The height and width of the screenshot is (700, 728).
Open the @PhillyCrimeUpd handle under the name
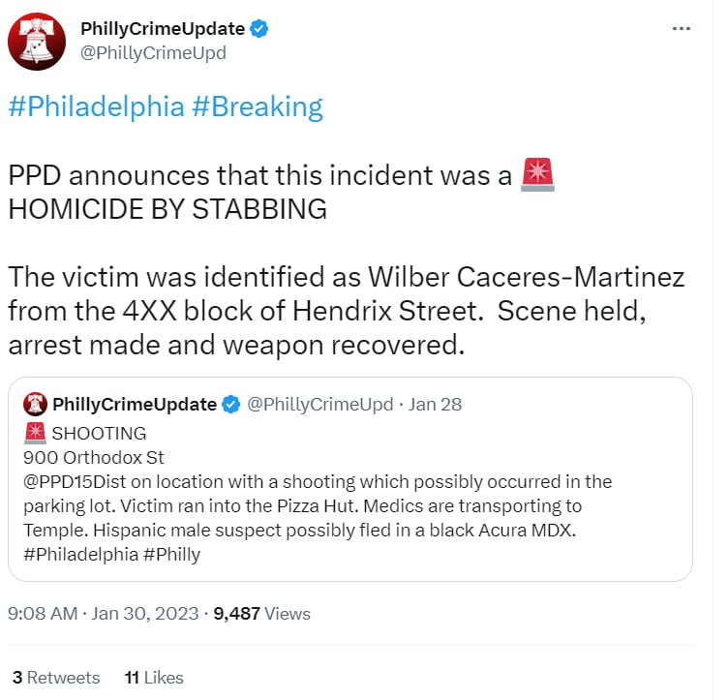pos(153,53)
